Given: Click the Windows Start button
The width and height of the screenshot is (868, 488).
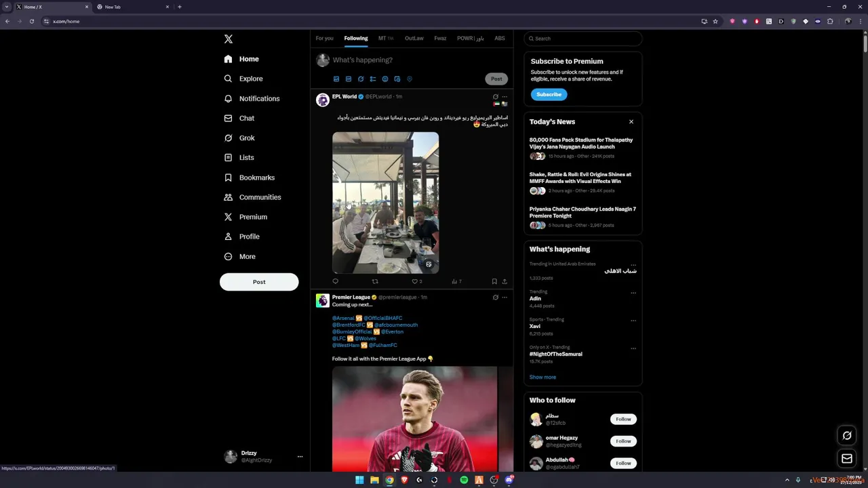Looking at the screenshot, I should 359,481.
